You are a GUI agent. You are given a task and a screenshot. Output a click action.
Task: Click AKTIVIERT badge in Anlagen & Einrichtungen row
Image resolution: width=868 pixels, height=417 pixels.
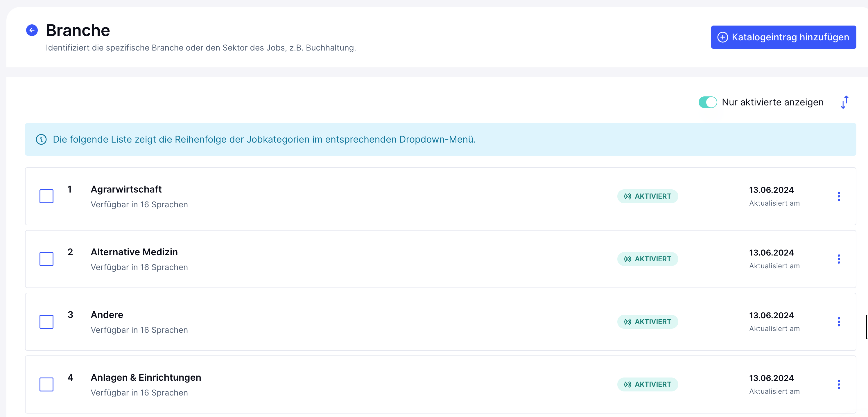(x=647, y=384)
